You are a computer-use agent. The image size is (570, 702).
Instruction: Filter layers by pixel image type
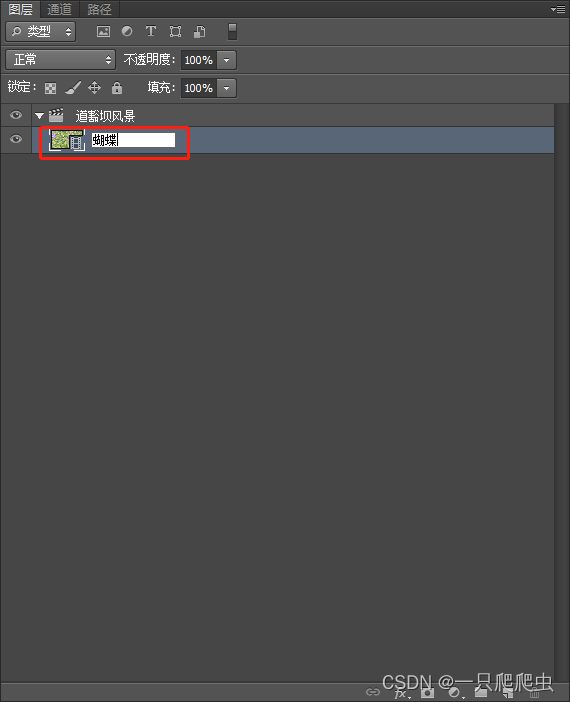tap(103, 31)
